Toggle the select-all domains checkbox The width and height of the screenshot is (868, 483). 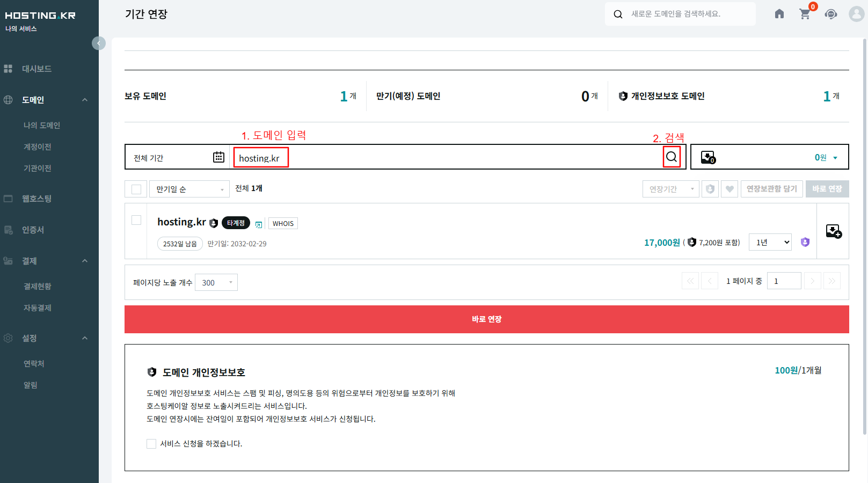[x=136, y=189]
